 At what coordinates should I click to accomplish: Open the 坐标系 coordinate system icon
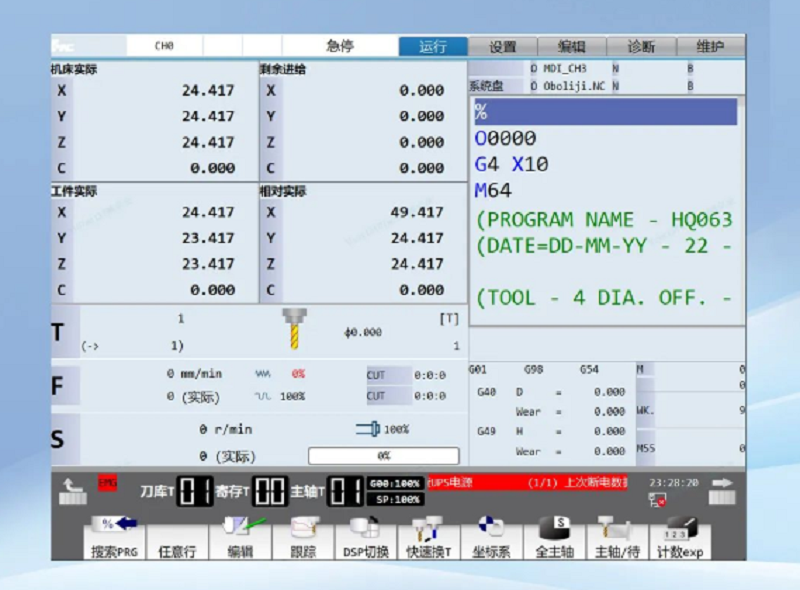click(x=491, y=537)
